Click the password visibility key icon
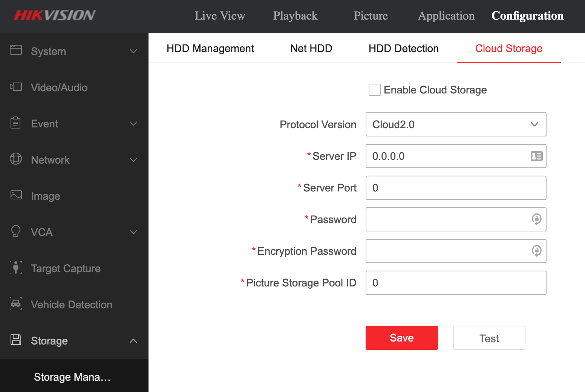The image size is (585, 392). [537, 220]
